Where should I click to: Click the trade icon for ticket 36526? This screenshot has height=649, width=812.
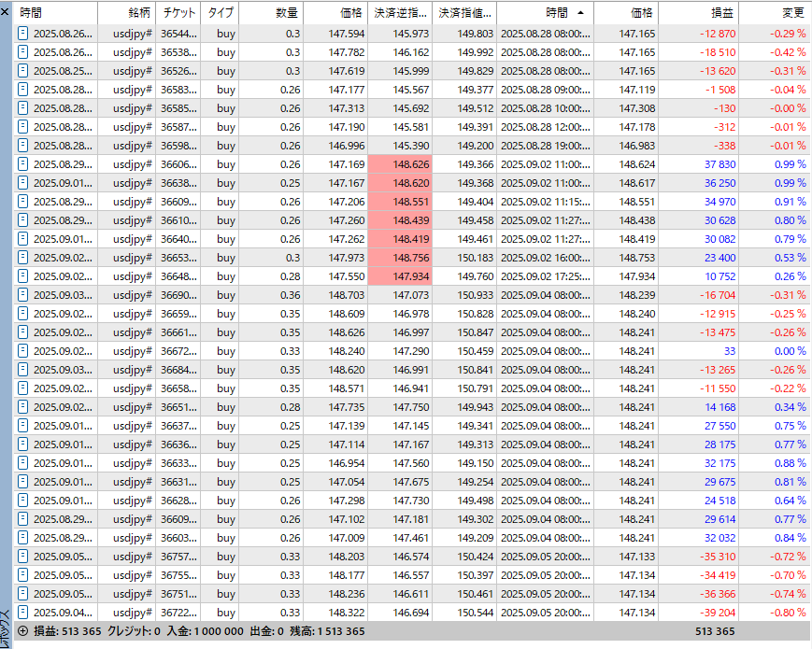click(x=22, y=71)
